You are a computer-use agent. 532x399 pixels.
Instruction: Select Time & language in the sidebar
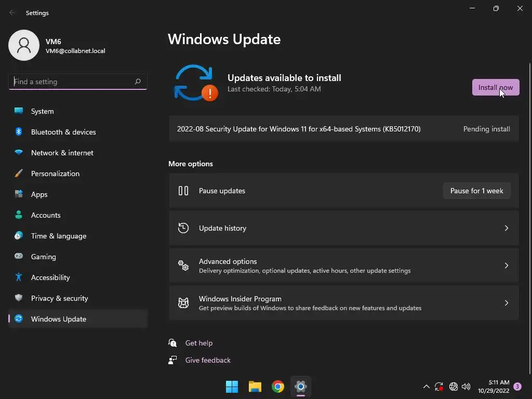pyautogui.click(x=78, y=235)
